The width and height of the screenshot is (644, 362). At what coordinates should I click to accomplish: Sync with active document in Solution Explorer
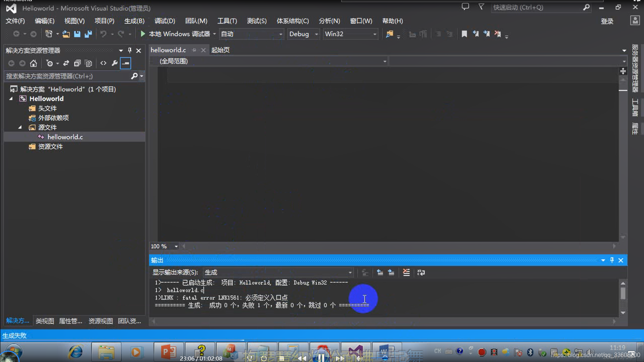pos(66,63)
